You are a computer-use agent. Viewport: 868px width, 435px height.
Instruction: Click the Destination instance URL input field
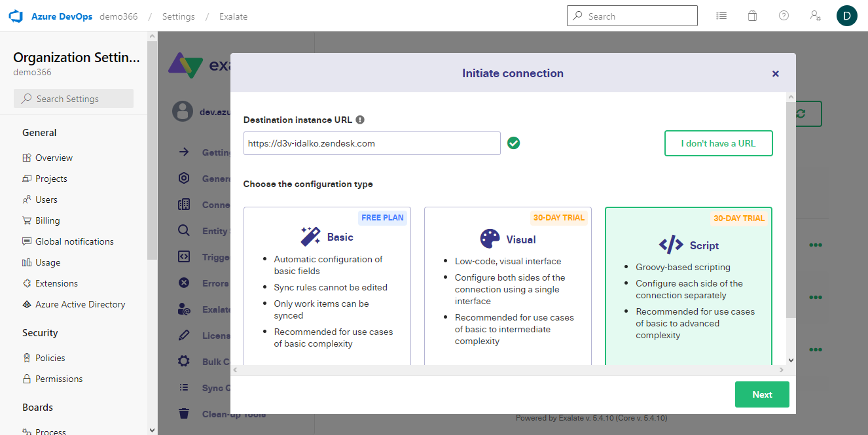point(372,143)
